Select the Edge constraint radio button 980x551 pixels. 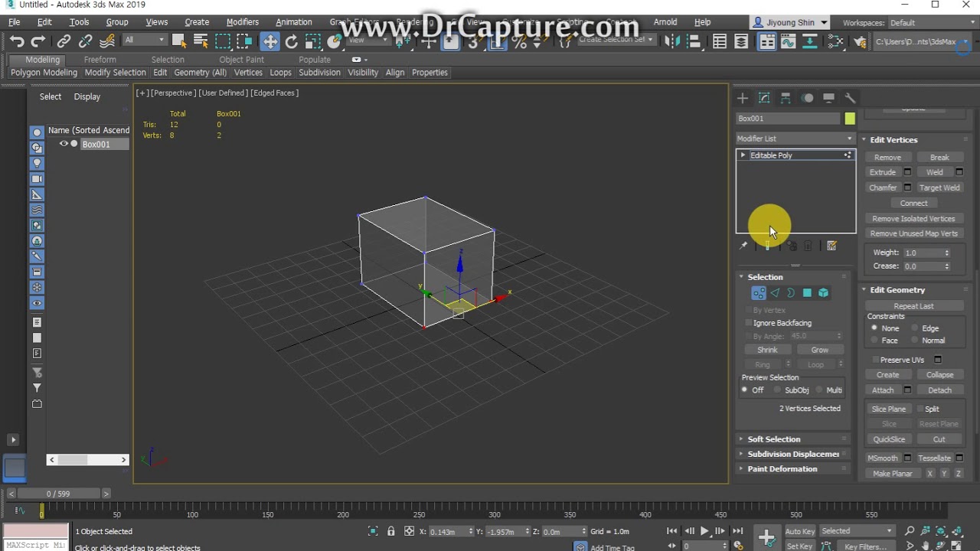pyautogui.click(x=915, y=328)
